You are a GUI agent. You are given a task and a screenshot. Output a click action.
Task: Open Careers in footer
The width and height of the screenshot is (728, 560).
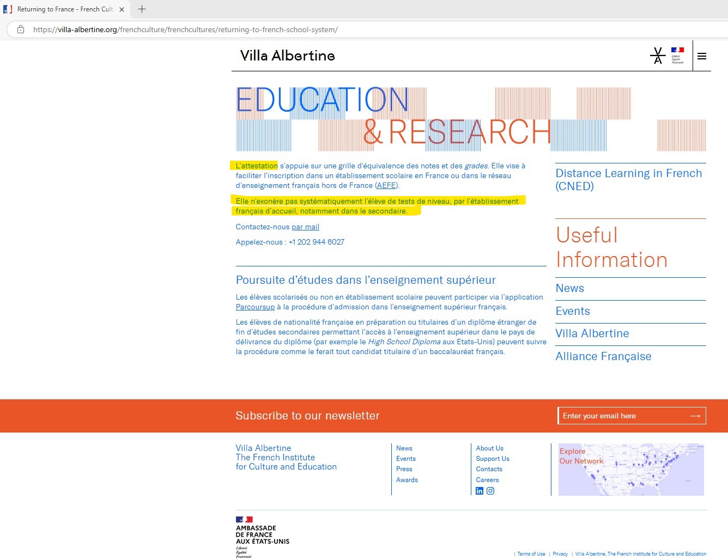click(487, 480)
